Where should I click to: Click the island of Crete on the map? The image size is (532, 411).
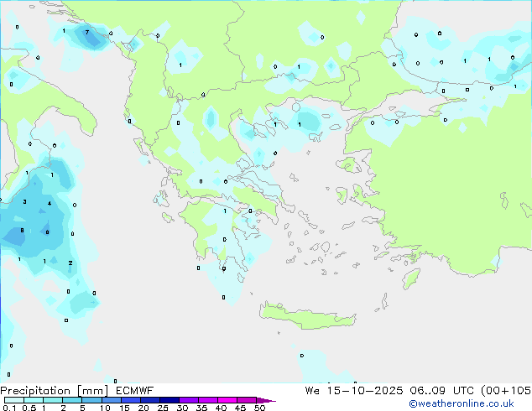[x=307, y=316]
